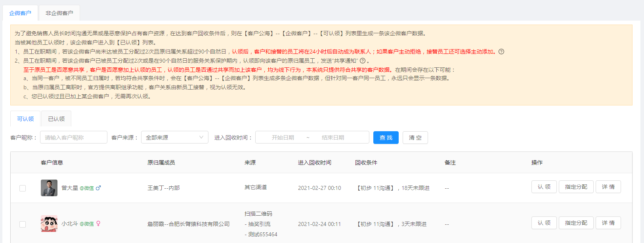Click the 客户信息 column header
This screenshot has width=644, height=243.
52,163
